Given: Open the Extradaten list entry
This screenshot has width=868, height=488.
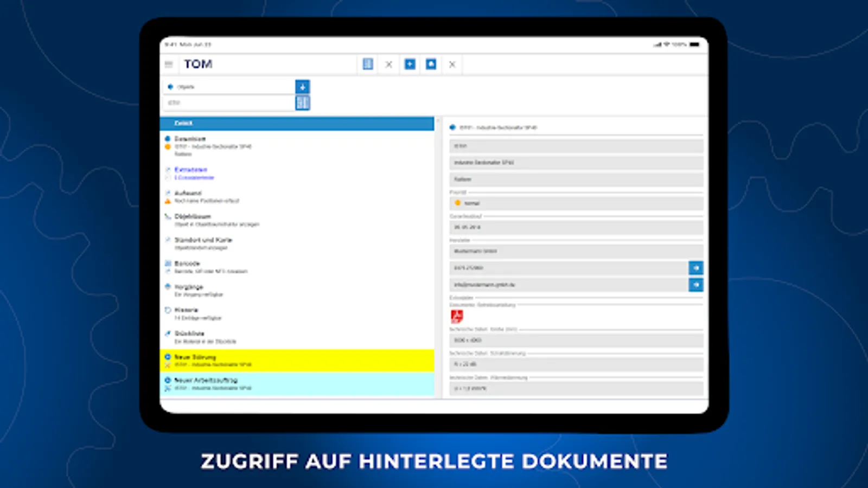Looking at the screenshot, I should tap(297, 174).
